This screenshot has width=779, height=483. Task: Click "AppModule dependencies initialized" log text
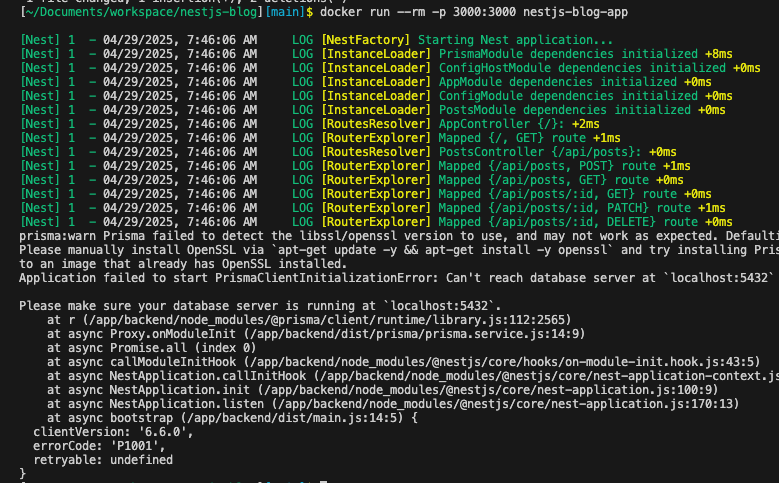pos(557,81)
